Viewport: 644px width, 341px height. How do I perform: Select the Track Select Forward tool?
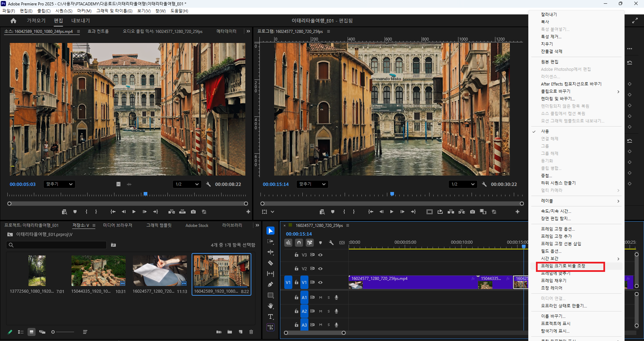point(270,242)
